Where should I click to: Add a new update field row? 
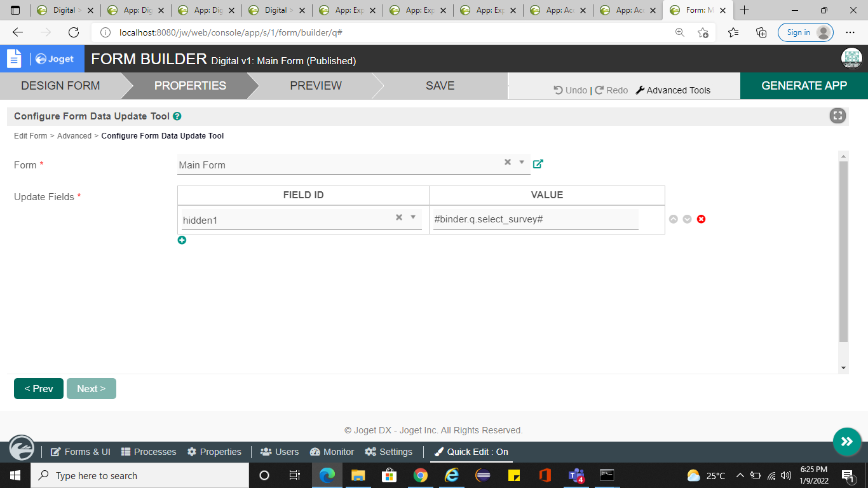(182, 240)
